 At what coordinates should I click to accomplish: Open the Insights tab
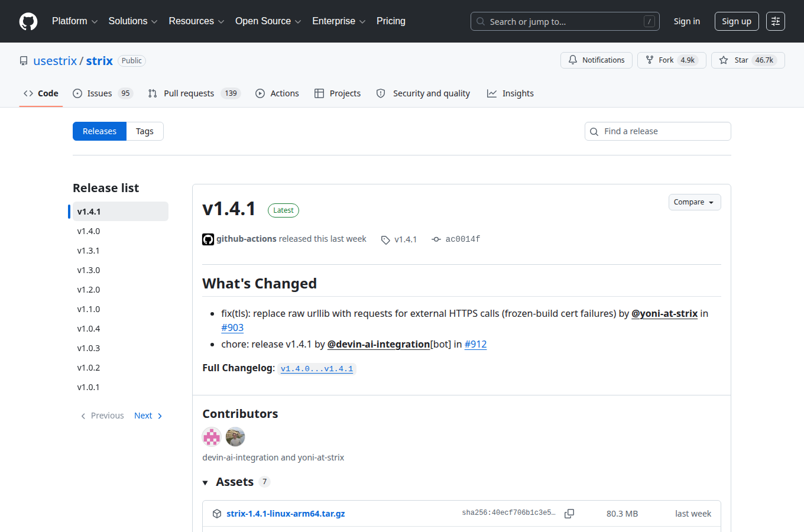click(x=510, y=93)
